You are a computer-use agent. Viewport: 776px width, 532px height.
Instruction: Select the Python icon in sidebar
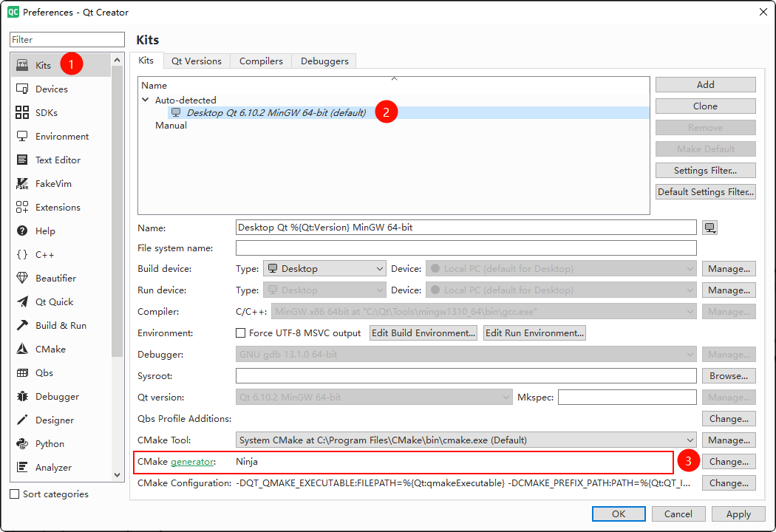tap(22, 443)
